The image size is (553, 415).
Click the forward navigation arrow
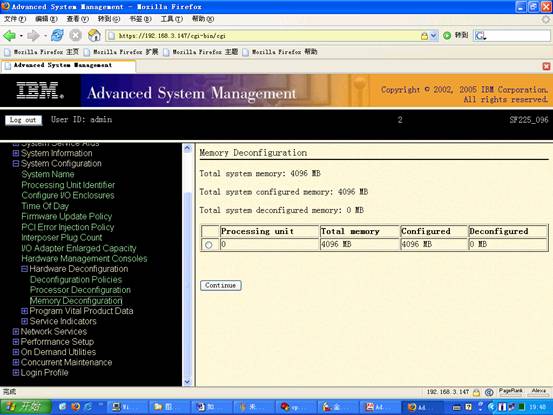pyautogui.click(x=33, y=36)
